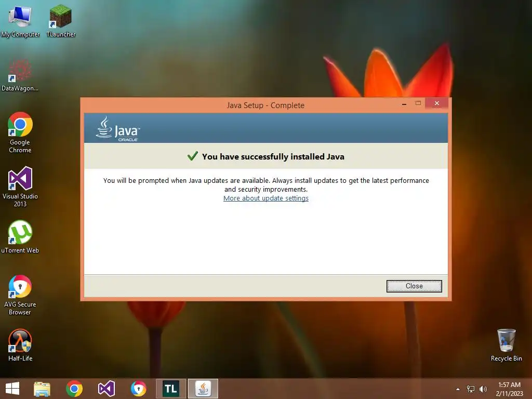Close the Java Setup window with X
This screenshot has height=399, width=532.
[436, 103]
